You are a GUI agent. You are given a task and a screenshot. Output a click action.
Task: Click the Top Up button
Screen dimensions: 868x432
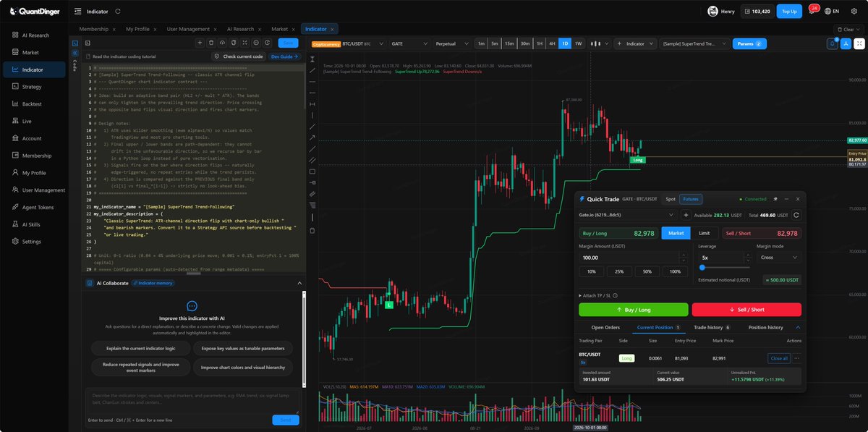pyautogui.click(x=788, y=12)
